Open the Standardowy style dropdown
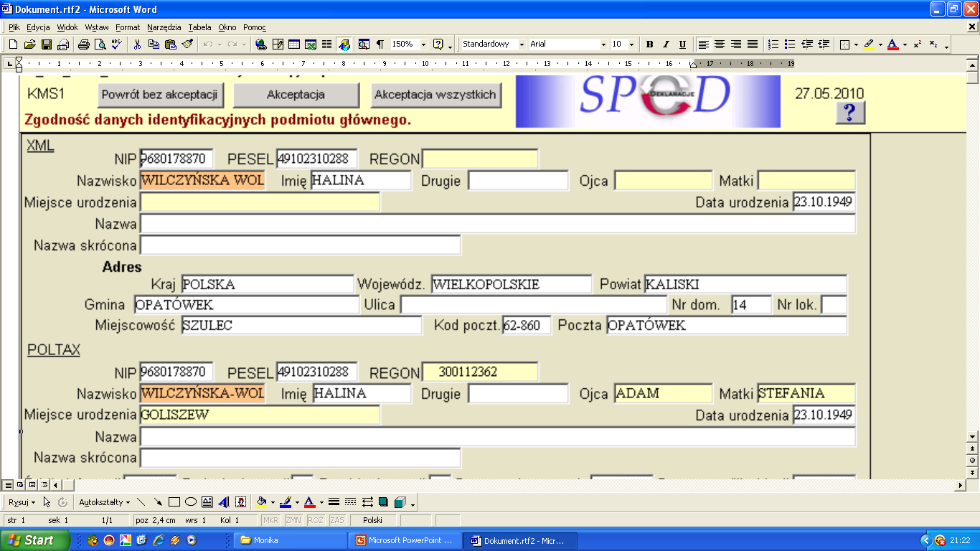Image resolution: width=980 pixels, height=551 pixels. tap(522, 44)
